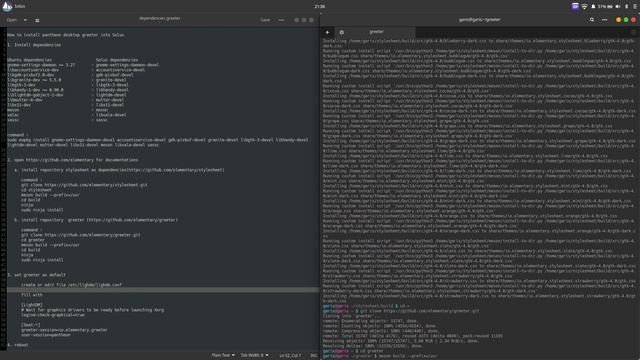Click the terminal tab settings icon

[342, 32]
